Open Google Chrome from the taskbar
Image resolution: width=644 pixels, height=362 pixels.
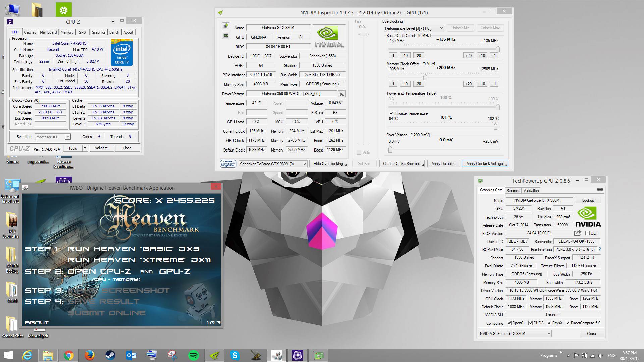(68, 355)
